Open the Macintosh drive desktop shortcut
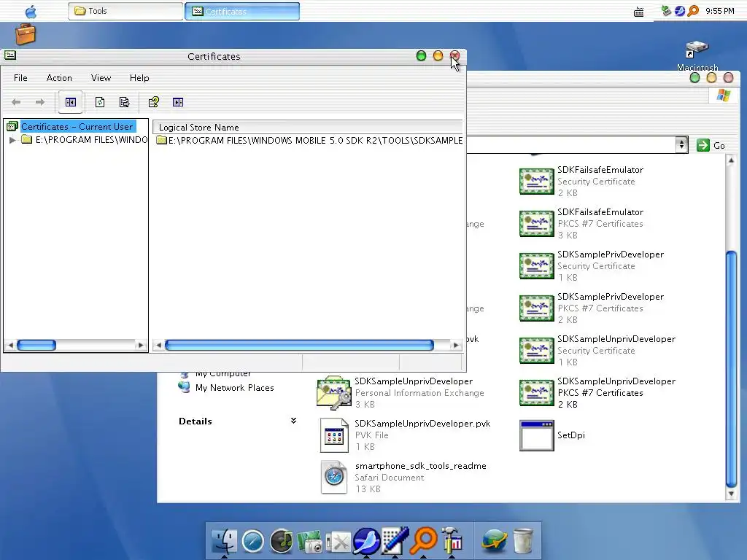This screenshot has height=560, width=747. click(x=697, y=55)
